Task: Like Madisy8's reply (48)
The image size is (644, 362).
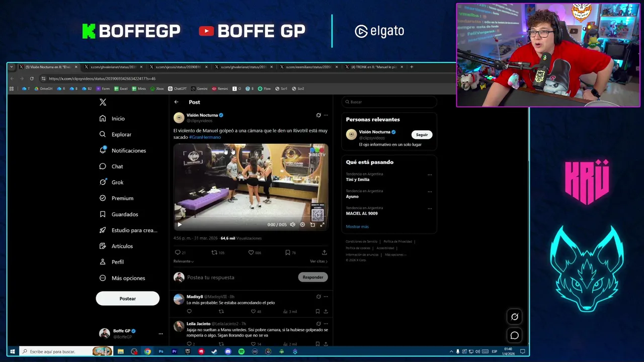Action: (257, 311)
